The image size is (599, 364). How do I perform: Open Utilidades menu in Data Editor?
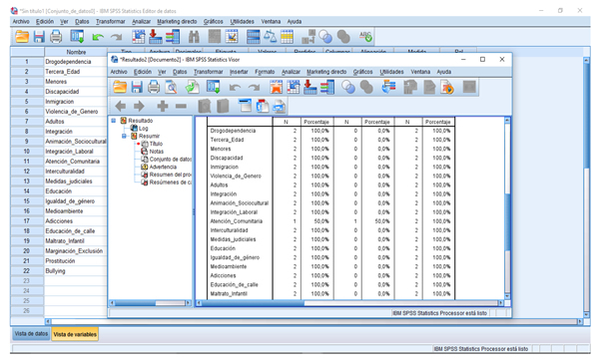(x=242, y=21)
